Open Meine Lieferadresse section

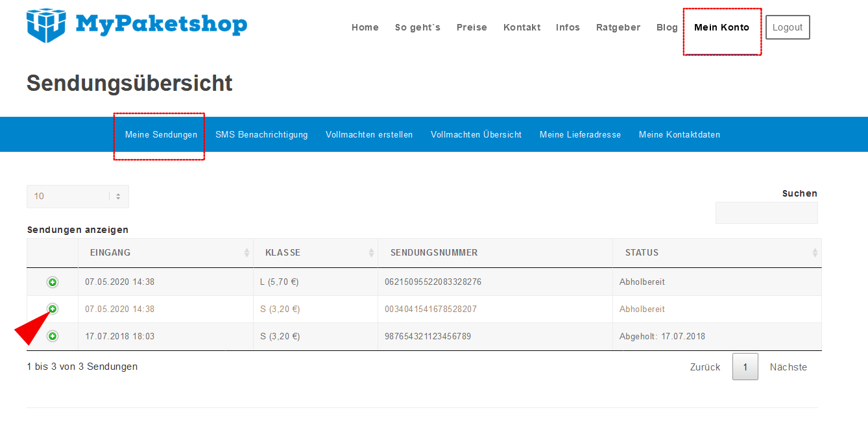(x=580, y=135)
